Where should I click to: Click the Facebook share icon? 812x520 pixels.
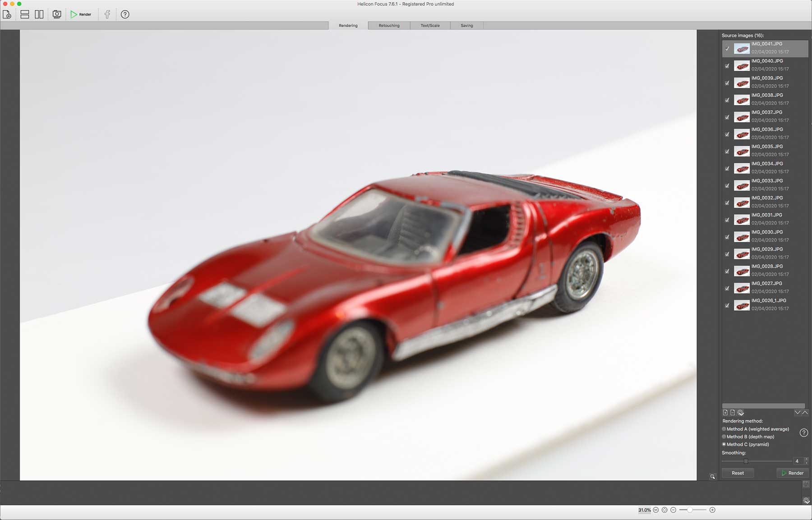107,14
